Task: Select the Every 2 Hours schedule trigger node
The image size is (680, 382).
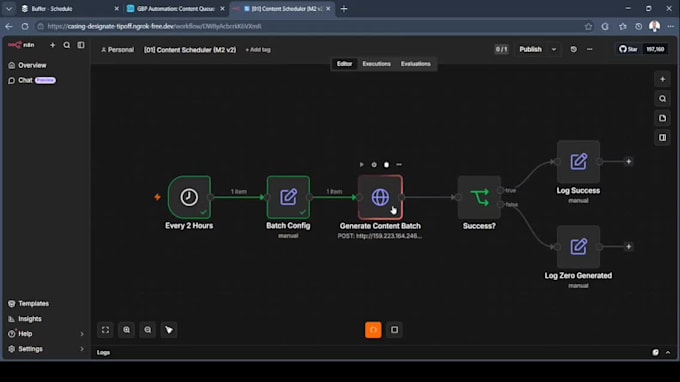Action: pos(189,197)
